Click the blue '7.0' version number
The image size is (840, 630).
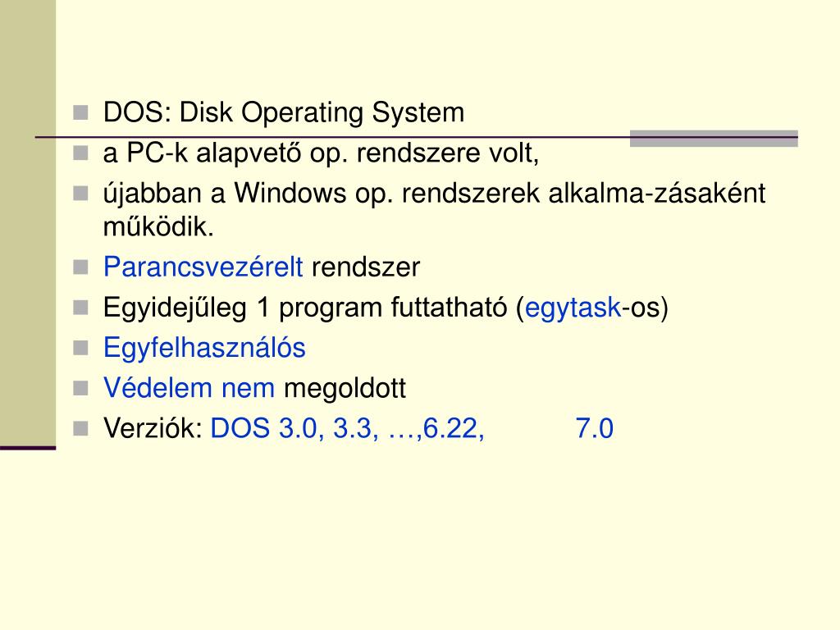(594, 428)
